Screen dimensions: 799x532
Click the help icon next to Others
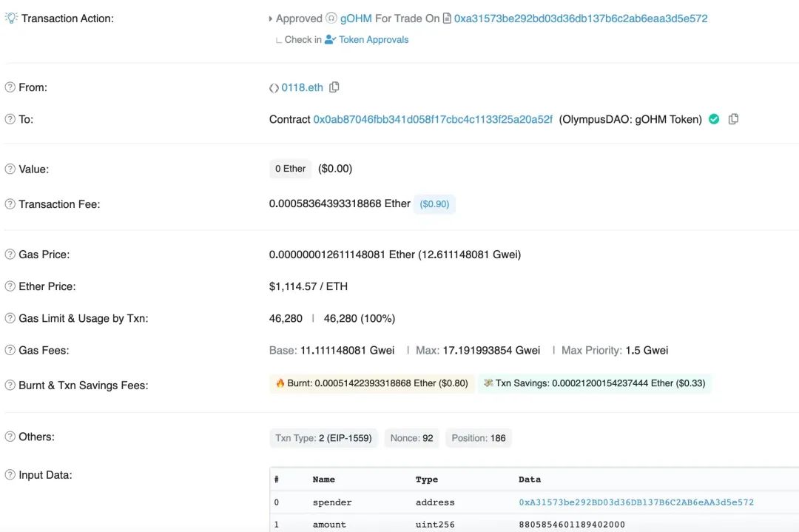tap(10, 437)
